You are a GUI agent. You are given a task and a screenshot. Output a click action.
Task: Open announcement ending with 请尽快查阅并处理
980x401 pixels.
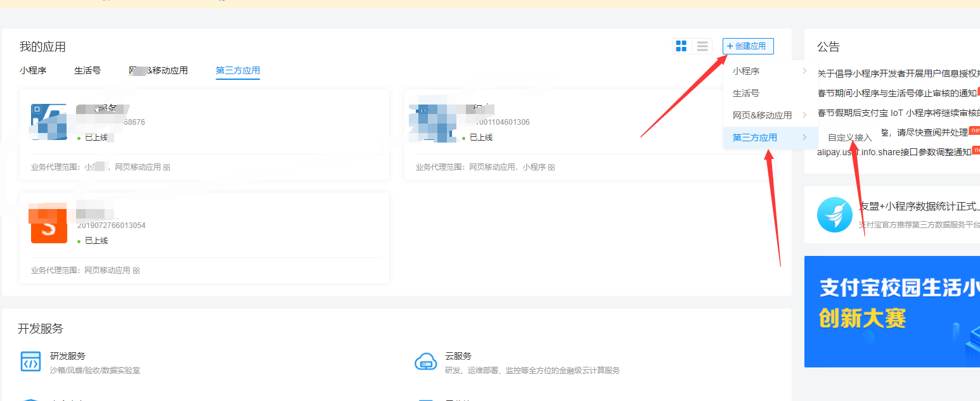point(924,133)
